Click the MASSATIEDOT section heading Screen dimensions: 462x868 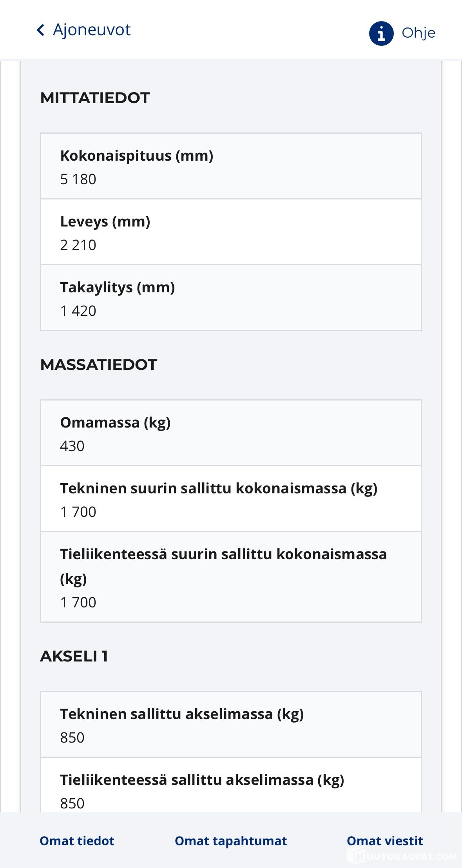98,364
